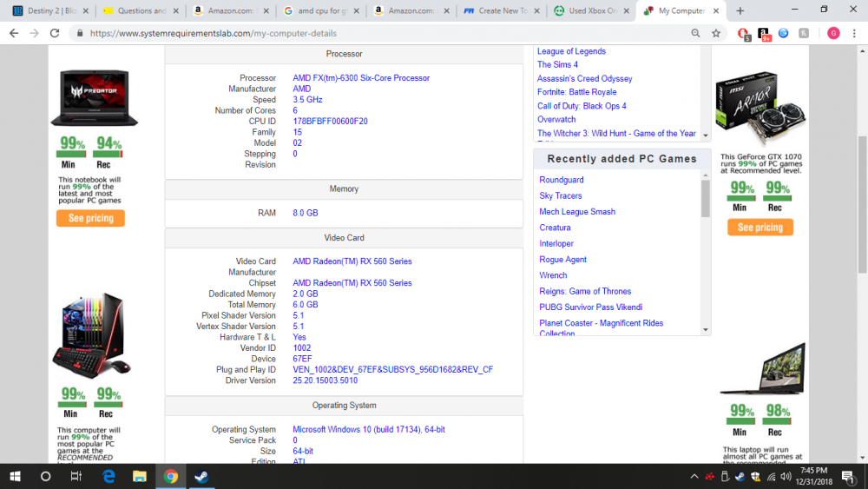The height and width of the screenshot is (489, 868).
Task: Open The Sims 4 link
Action: 557,65
